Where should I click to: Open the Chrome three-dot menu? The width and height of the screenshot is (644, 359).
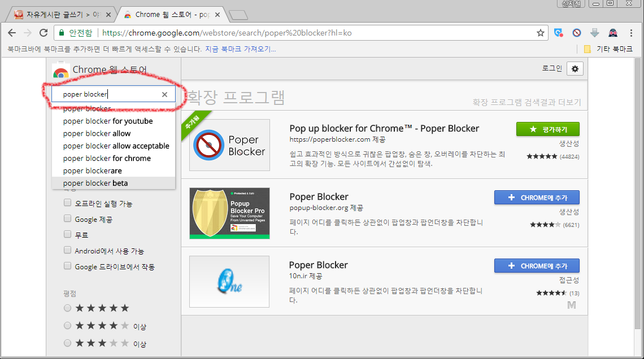click(x=631, y=33)
